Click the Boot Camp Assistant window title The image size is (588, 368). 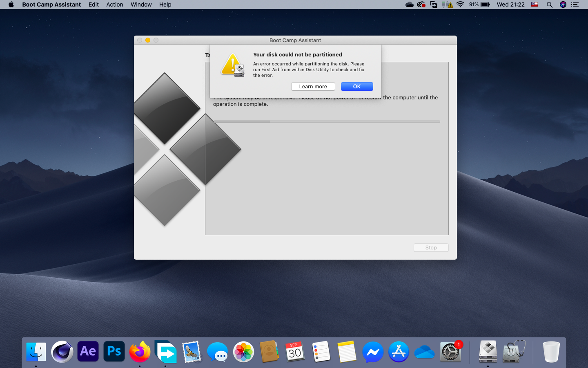coord(295,40)
